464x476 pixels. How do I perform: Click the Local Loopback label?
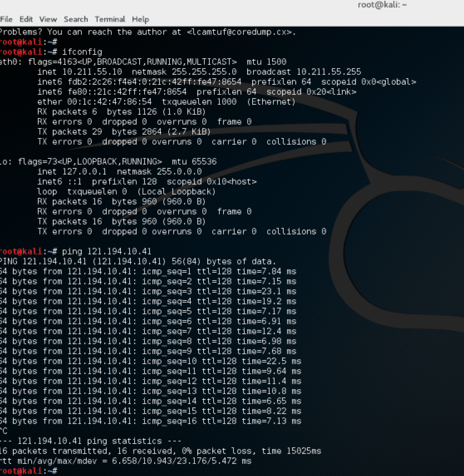176,192
